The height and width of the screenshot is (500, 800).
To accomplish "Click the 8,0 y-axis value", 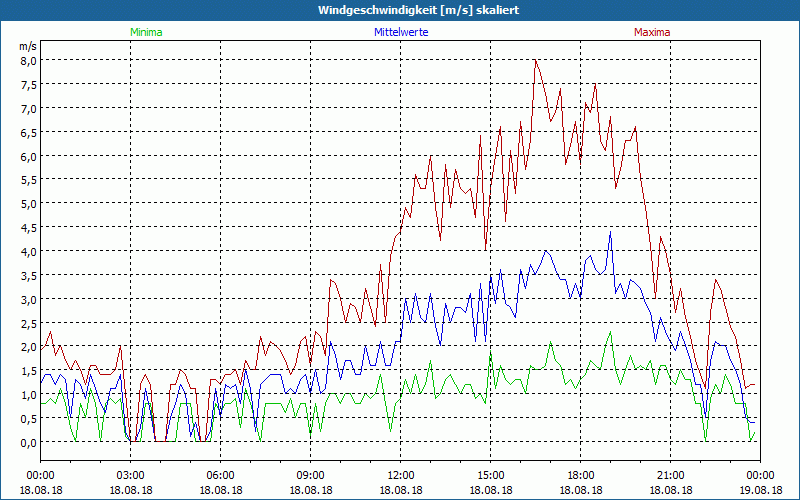I will tap(29, 61).
